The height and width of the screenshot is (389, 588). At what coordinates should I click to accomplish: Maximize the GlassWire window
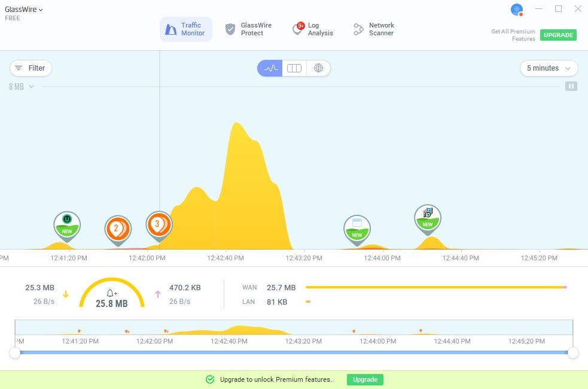558,8
